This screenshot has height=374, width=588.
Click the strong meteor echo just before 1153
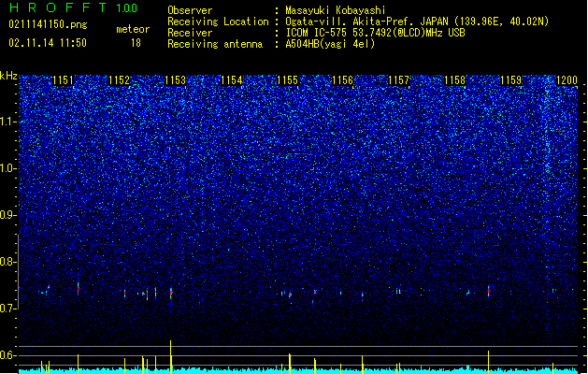pos(171,293)
